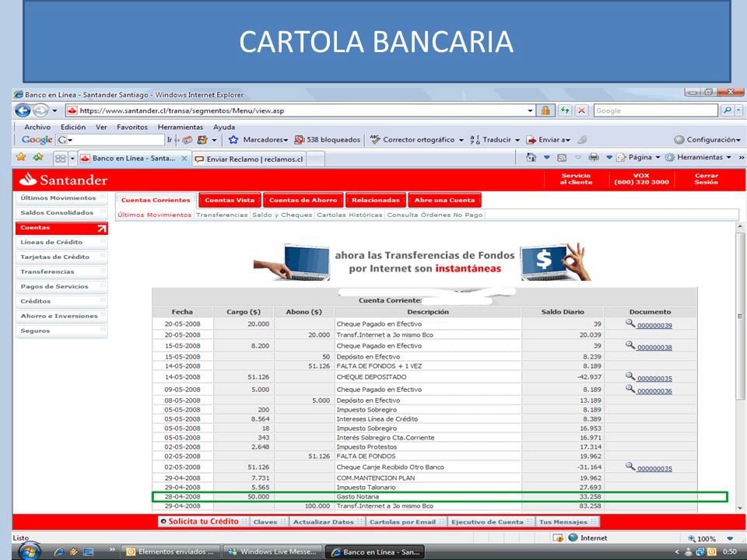
Task: Click the Home page icon in command bar
Action: pyautogui.click(x=531, y=157)
